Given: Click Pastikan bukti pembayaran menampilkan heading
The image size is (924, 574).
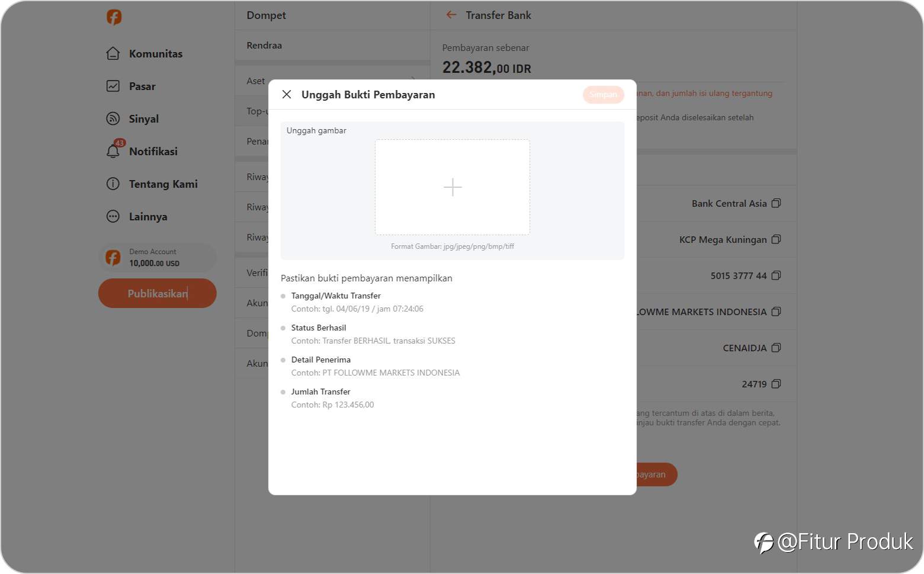Looking at the screenshot, I should coord(367,278).
